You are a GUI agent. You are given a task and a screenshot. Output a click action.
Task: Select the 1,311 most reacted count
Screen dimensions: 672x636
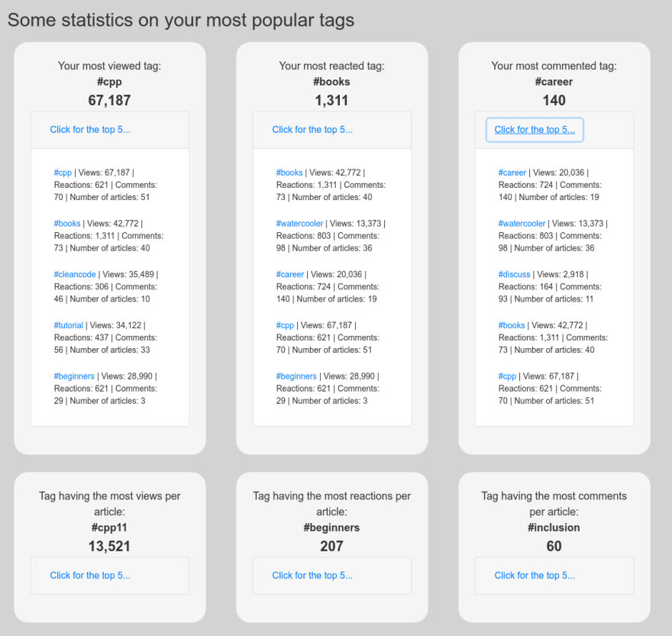point(331,100)
